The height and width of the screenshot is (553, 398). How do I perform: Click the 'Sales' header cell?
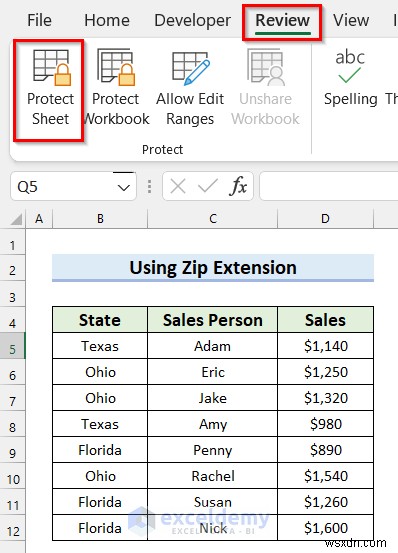click(x=325, y=320)
